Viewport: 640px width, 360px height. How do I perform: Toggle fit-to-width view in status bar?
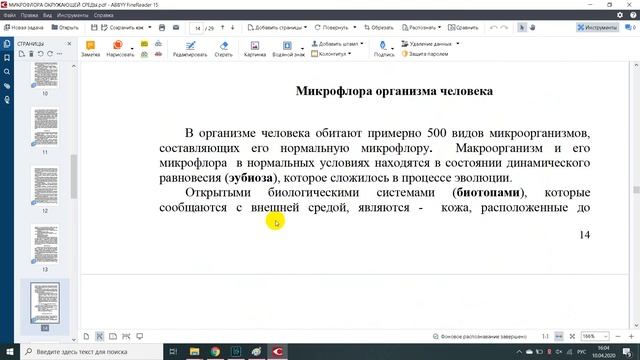click(559, 336)
